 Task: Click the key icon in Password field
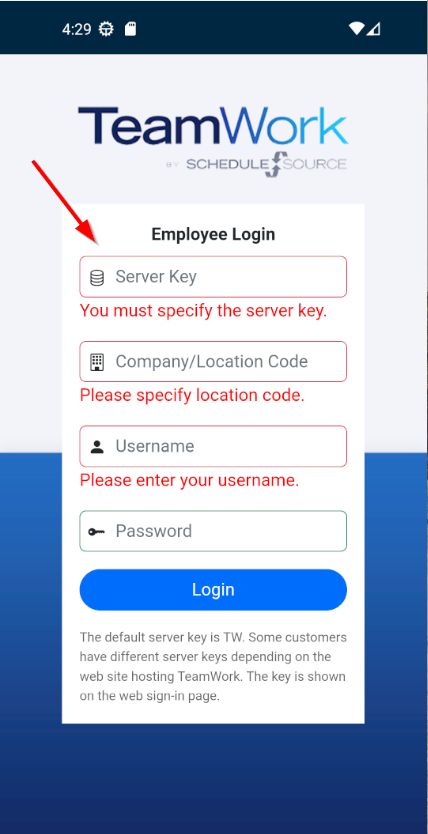point(97,531)
